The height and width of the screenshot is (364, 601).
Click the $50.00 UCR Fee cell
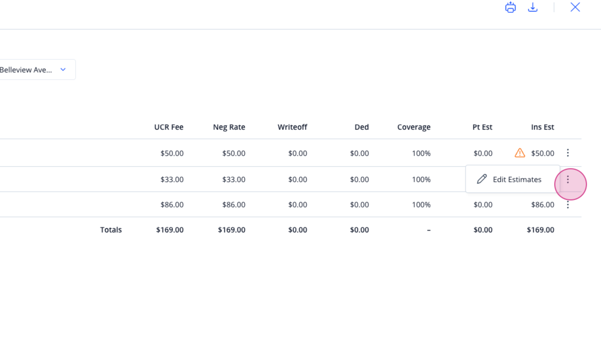[172, 153]
